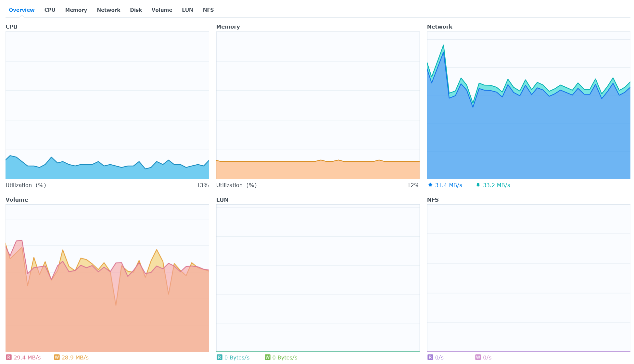Click the Volume write (W) legend icon
Viewport: 634px width, 364px height.
(57, 357)
